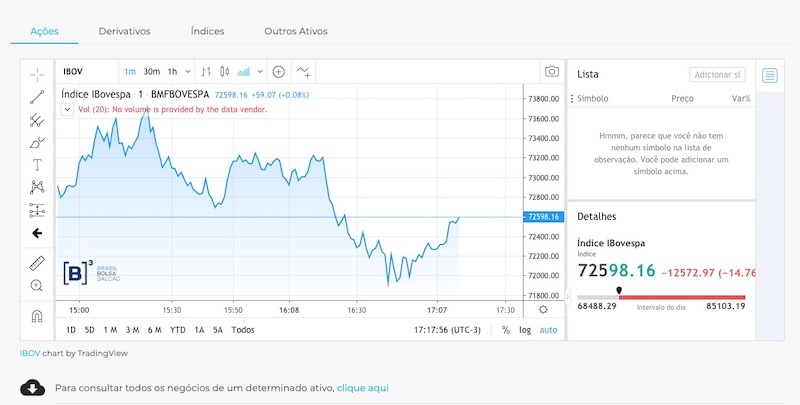Select the trend line drawing tool

pos(37,97)
